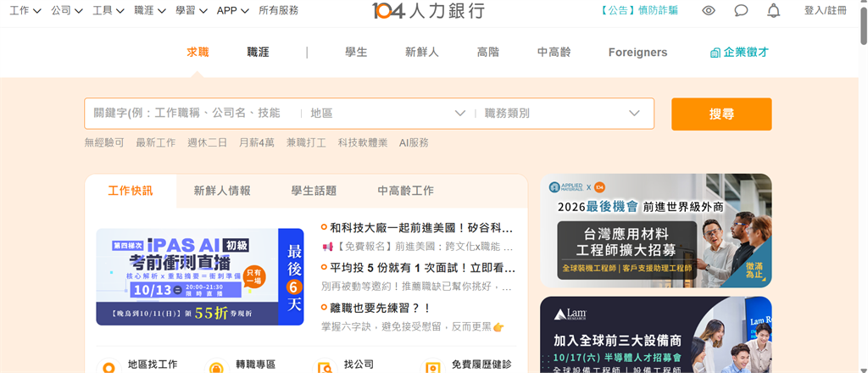Click the AI服務 quick search tag

414,142
